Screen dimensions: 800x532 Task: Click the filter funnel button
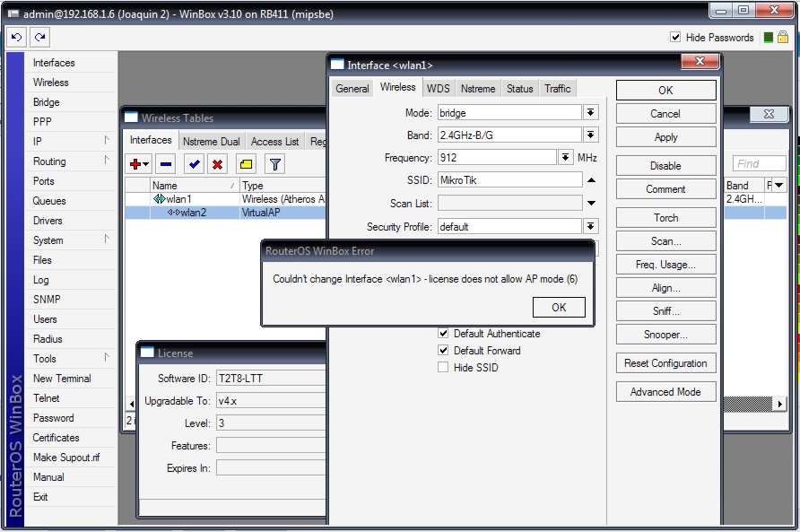pyautogui.click(x=275, y=164)
